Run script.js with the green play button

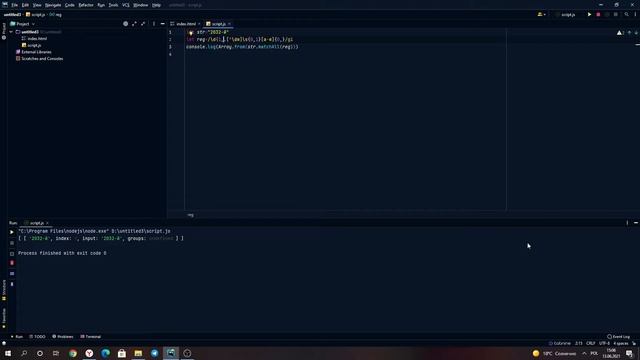tap(589, 15)
